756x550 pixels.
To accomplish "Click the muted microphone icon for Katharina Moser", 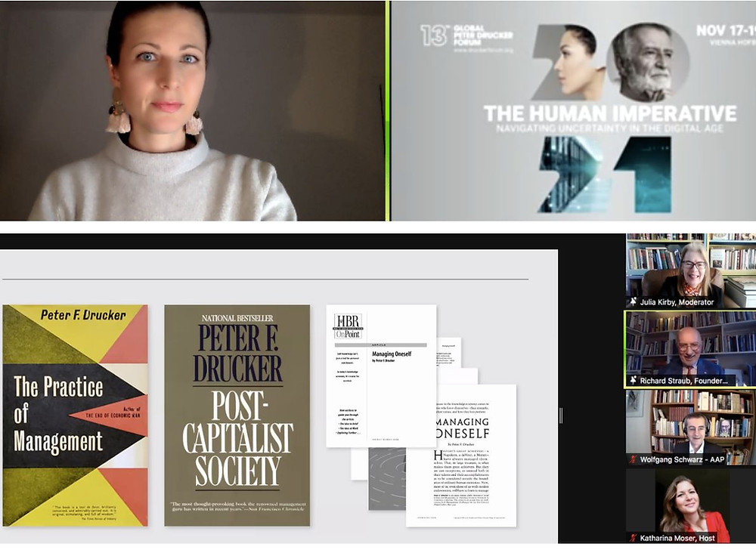I will [x=634, y=538].
